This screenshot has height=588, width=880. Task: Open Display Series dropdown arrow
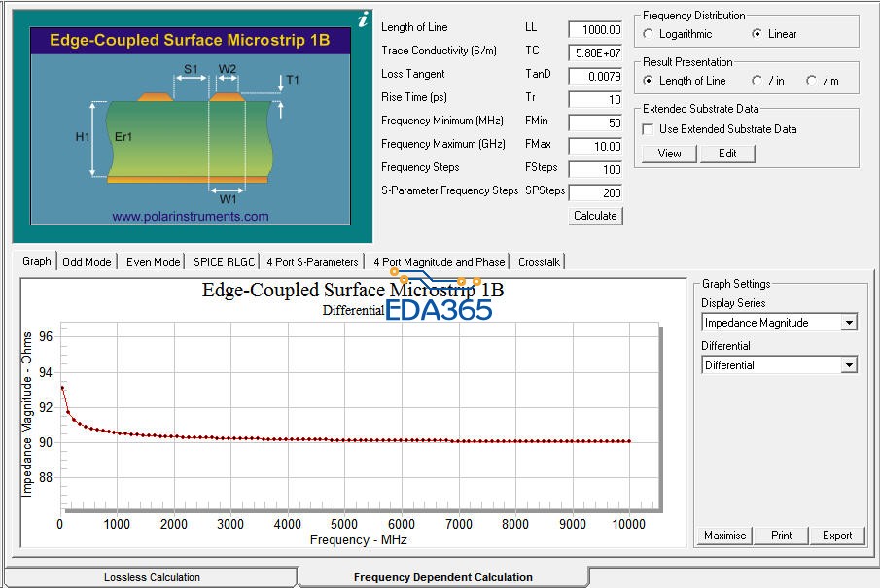849,323
